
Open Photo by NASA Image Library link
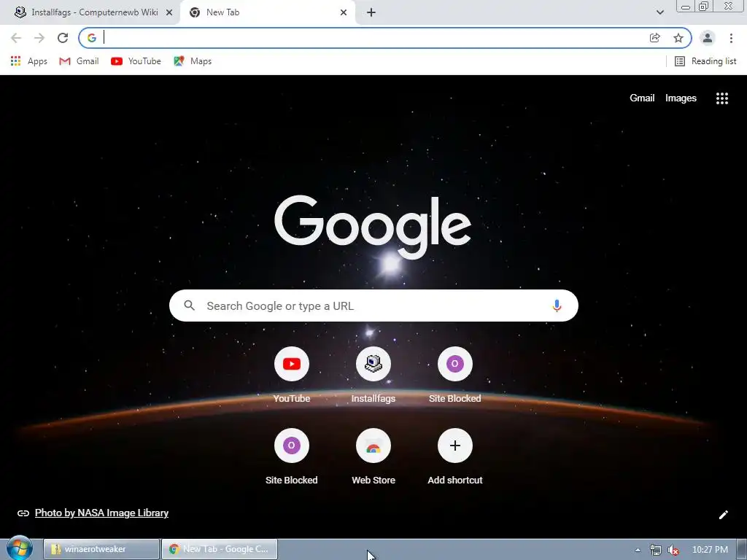pyautogui.click(x=101, y=513)
